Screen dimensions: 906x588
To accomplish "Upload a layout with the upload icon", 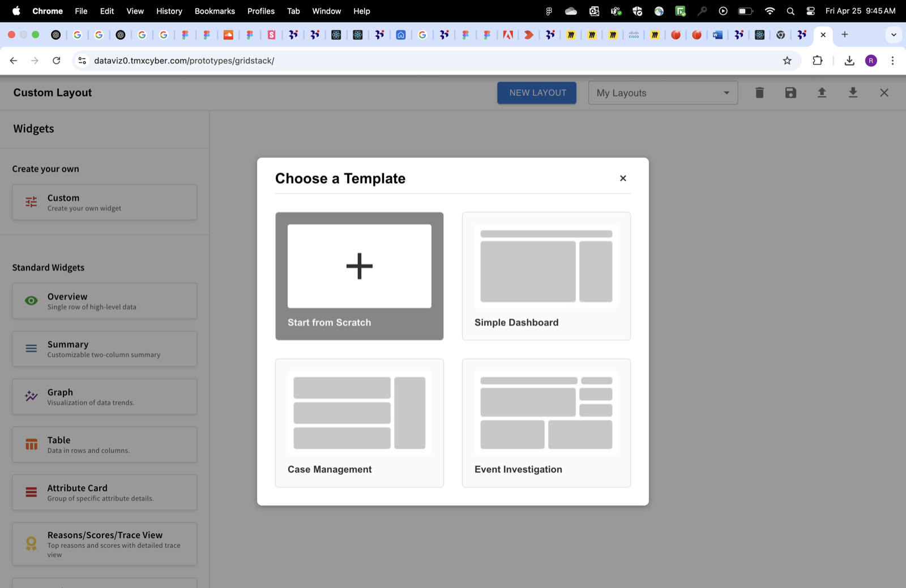I will [x=822, y=92].
